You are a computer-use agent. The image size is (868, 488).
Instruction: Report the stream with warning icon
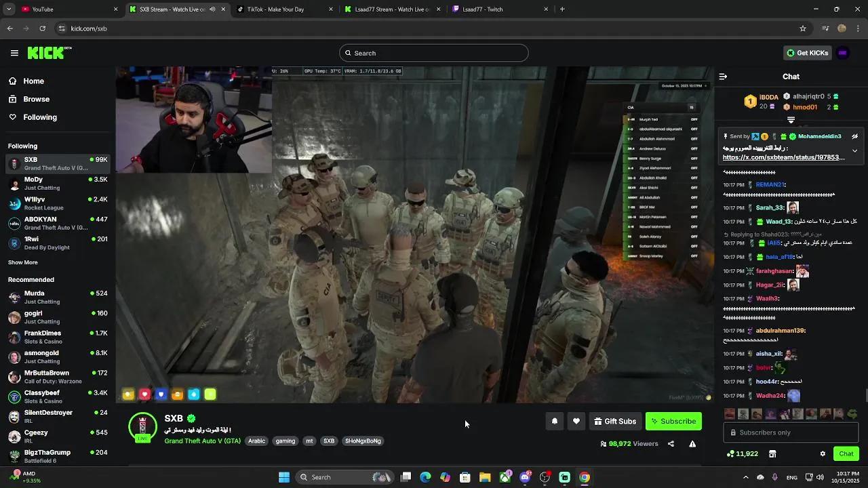(x=692, y=444)
